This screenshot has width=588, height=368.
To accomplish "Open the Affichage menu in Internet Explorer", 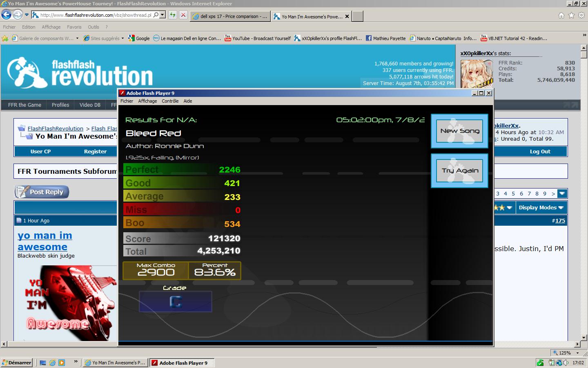I will coord(51,27).
